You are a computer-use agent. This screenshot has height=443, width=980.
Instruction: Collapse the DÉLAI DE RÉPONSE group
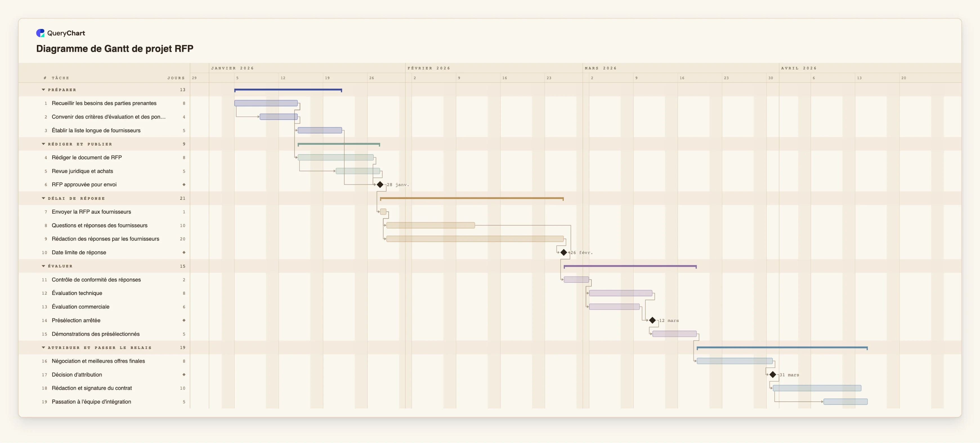tap(43, 198)
